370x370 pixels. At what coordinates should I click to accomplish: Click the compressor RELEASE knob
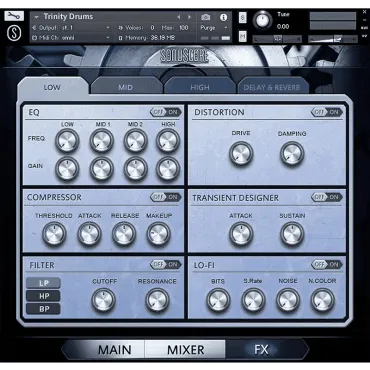click(x=124, y=234)
